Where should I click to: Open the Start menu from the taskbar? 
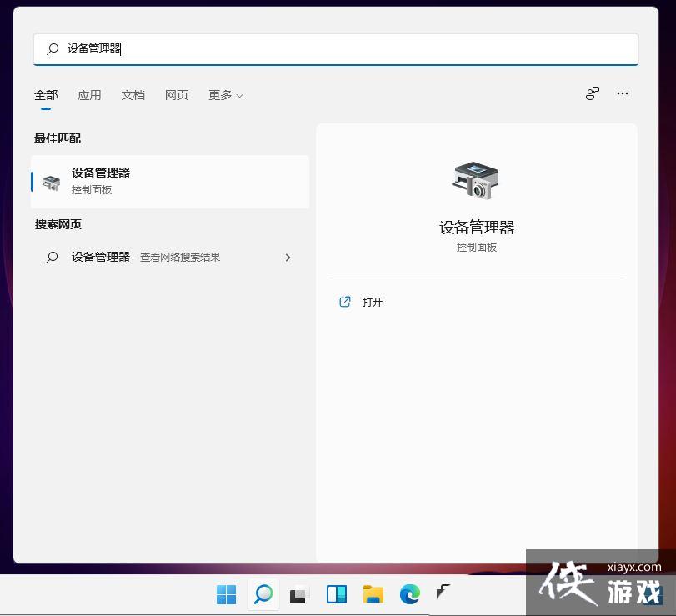point(226,595)
